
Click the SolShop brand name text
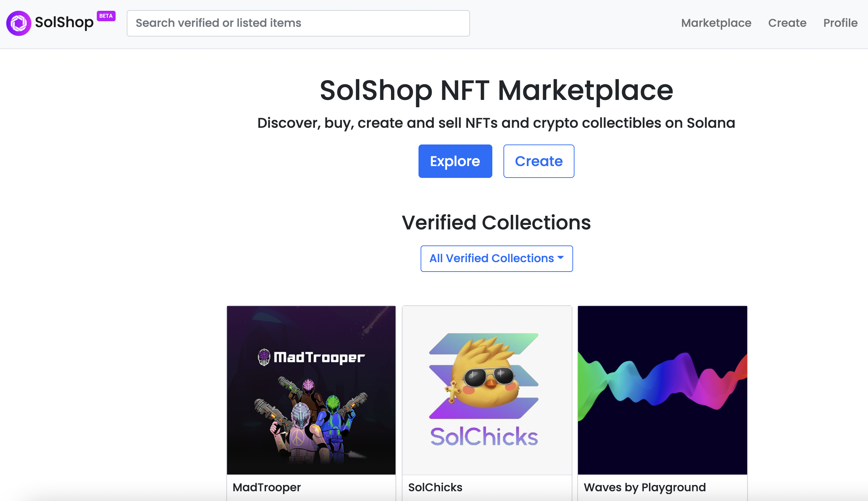[x=64, y=23]
